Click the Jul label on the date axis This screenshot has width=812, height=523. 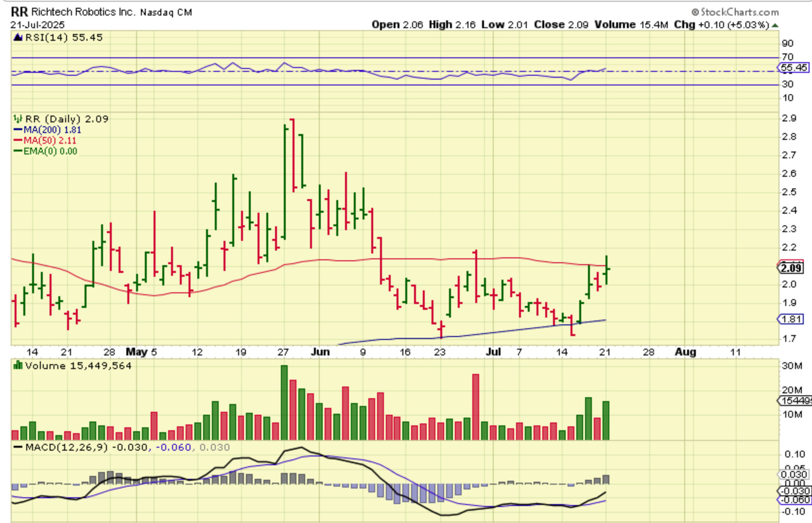pos(493,352)
